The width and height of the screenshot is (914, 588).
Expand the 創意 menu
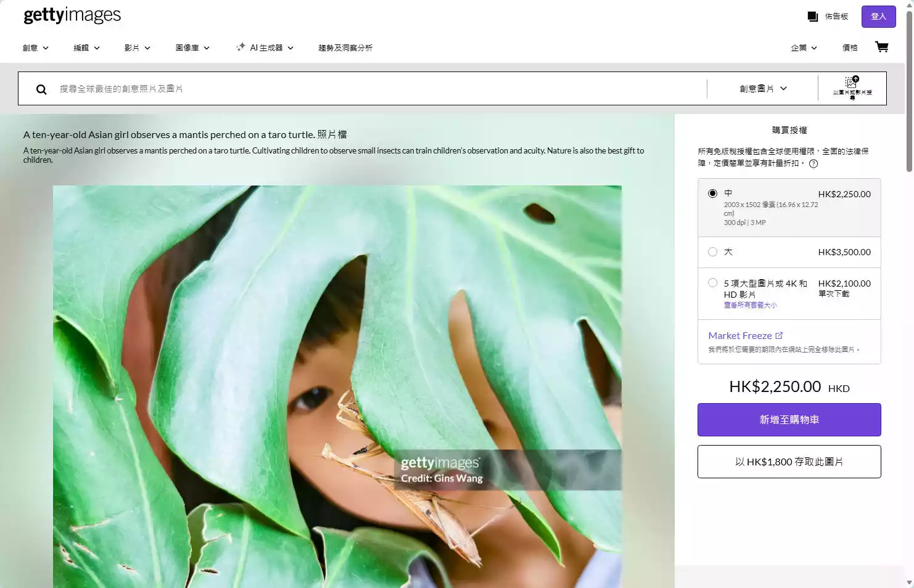(35, 47)
